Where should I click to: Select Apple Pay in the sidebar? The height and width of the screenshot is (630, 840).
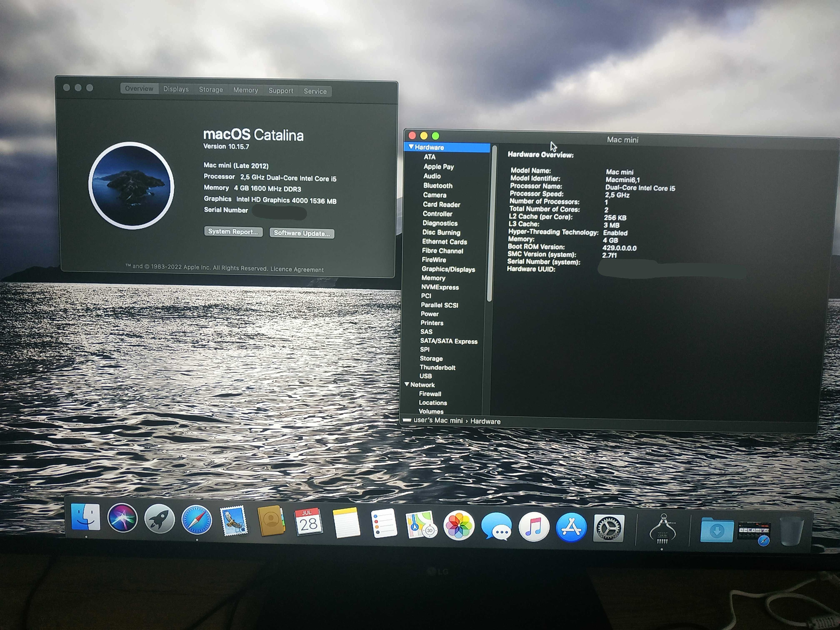[x=439, y=166]
